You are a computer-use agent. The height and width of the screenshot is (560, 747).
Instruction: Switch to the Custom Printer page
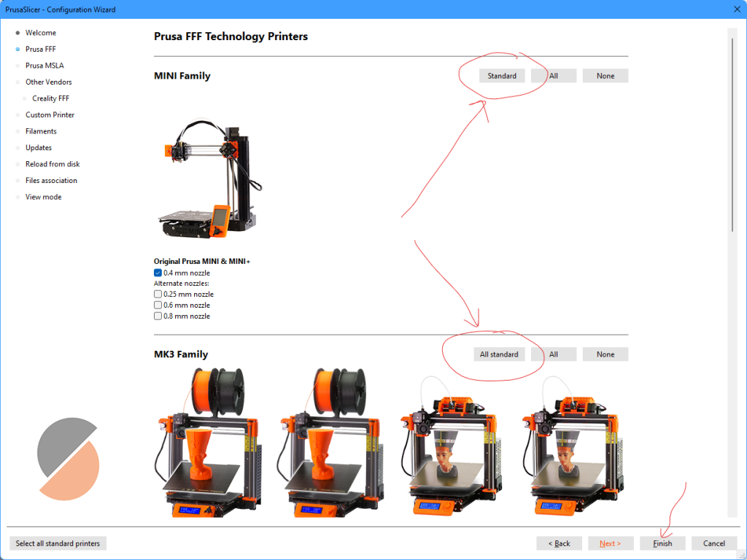coord(50,115)
